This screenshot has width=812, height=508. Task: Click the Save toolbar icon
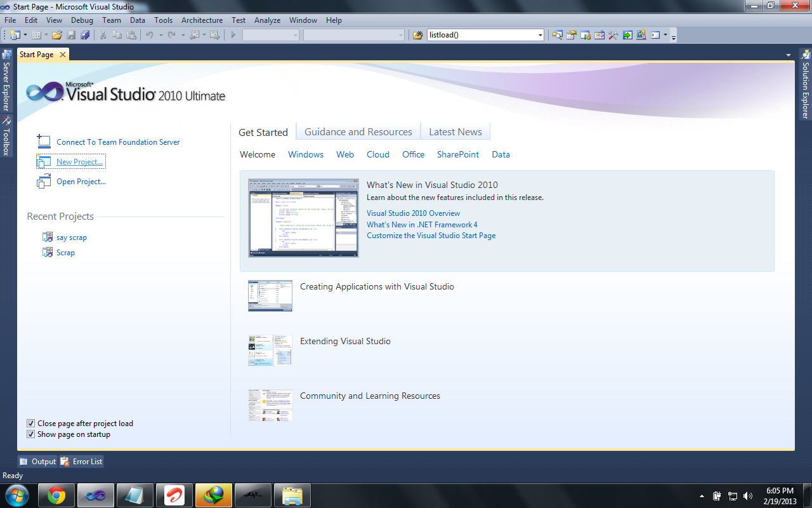[x=71, y=35]
